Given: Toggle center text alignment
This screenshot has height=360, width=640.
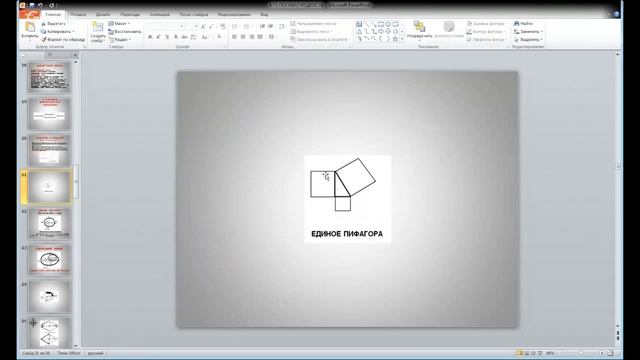Looking at the screenshot, I should [x=243, y=37].
